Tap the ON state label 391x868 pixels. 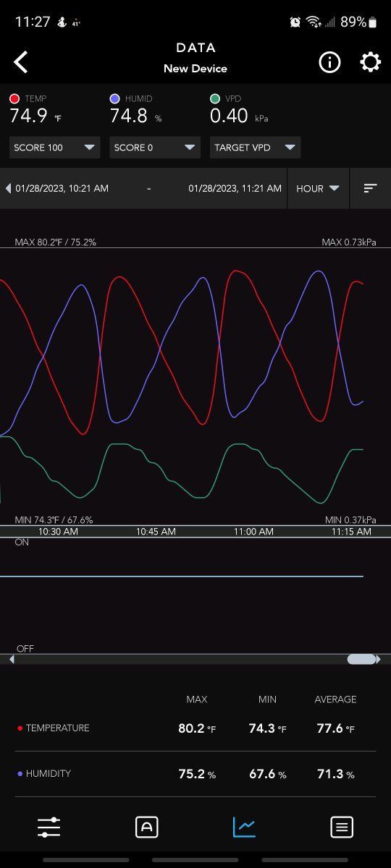(x=22, y=542)
